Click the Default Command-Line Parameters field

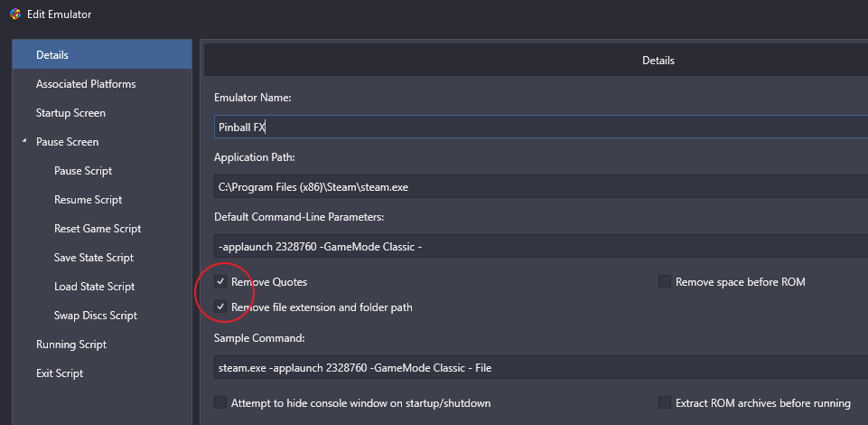click(541, 246)
